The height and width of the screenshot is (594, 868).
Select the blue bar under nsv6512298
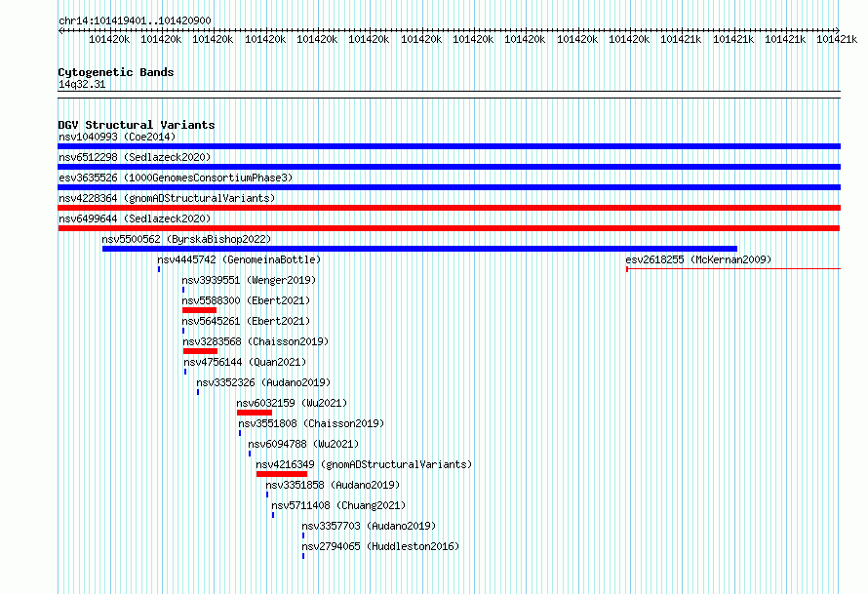coord(449,167)
